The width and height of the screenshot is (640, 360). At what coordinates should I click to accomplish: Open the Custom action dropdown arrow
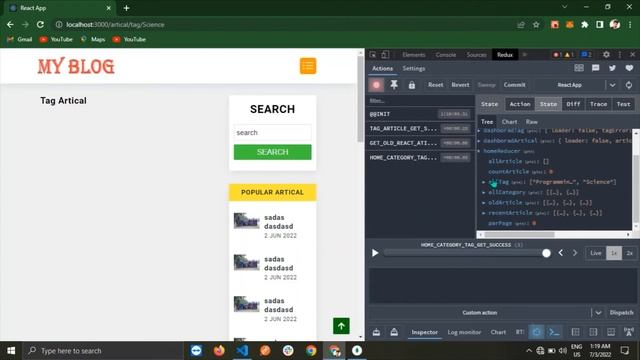[x=598, y=313]
